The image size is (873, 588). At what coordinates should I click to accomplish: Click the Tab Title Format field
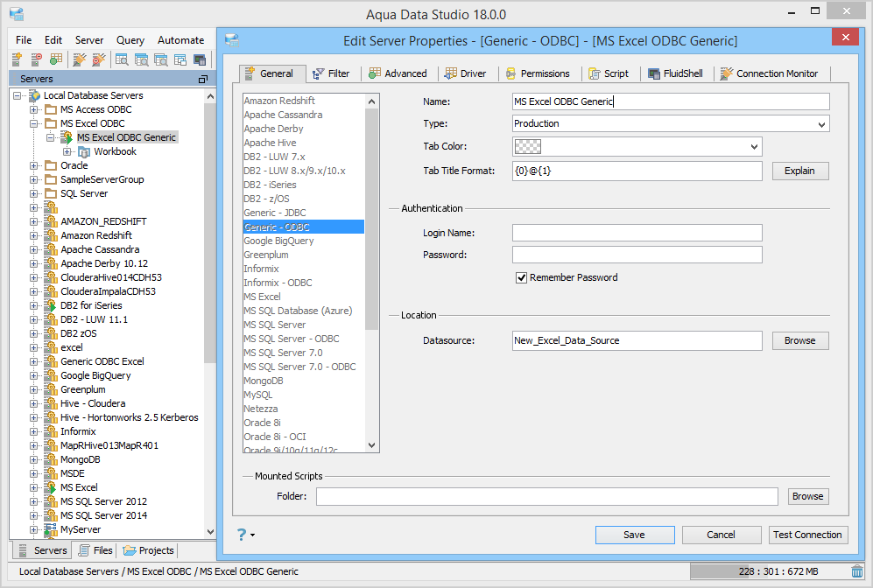637,171
